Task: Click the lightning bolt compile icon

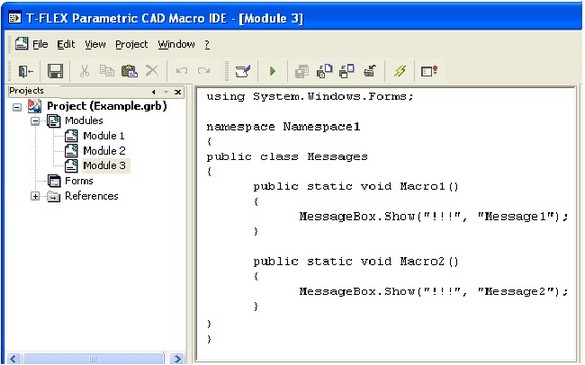Action: (400, 71)
